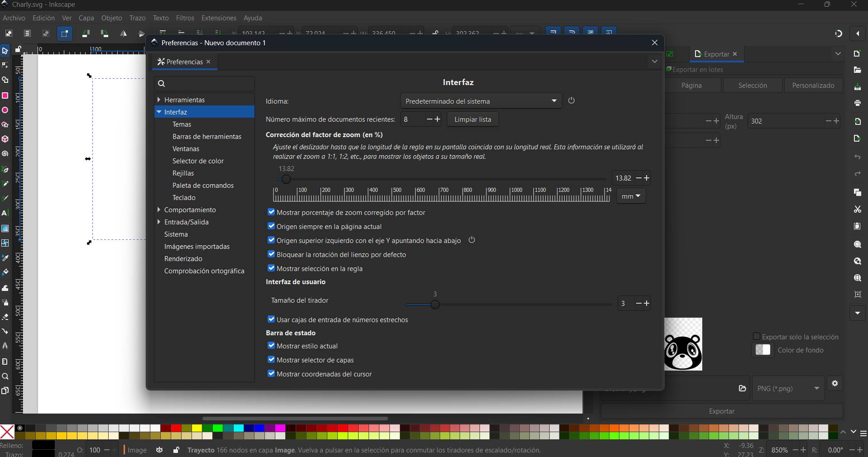Screen dimensions: 868x457
Task: Click the Limpiar lista button
Action: click(x=473, y=119)
